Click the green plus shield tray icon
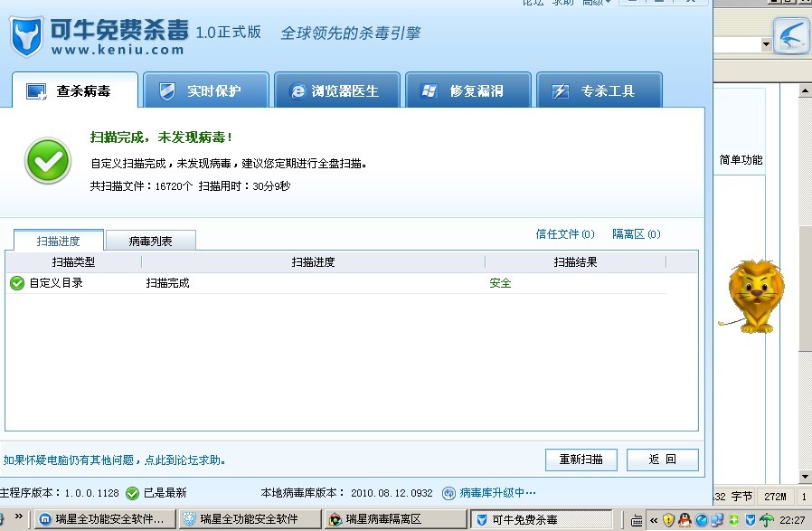 (734, 519)
